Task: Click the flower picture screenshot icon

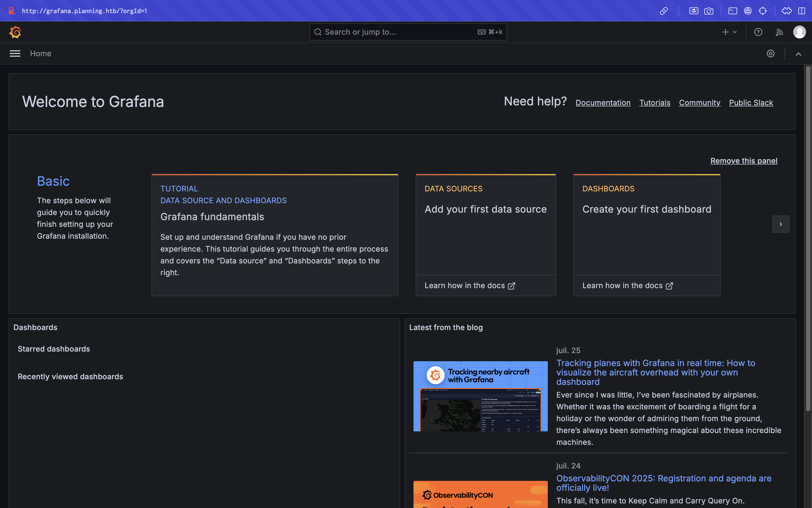Action: point(694,11)
